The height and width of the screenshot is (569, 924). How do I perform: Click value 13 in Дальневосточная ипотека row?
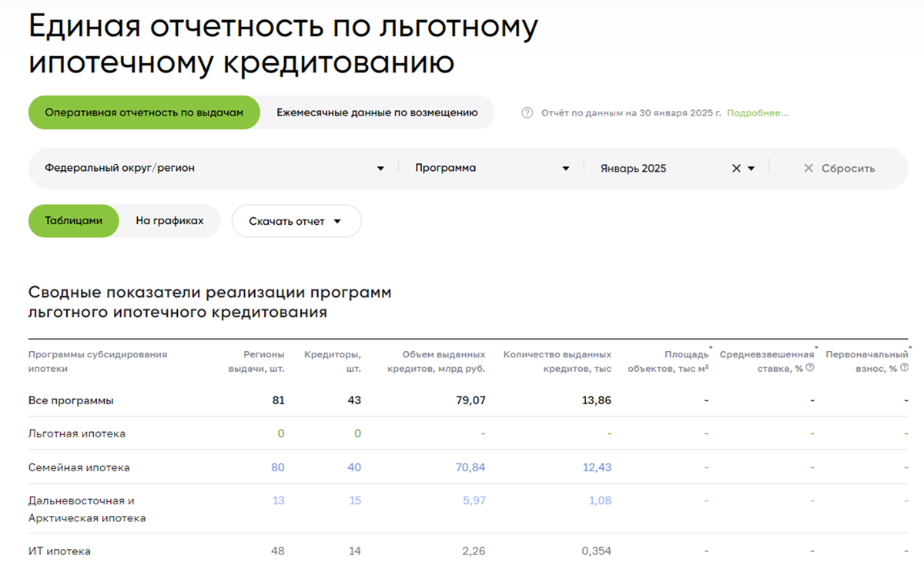pos(278,500)
